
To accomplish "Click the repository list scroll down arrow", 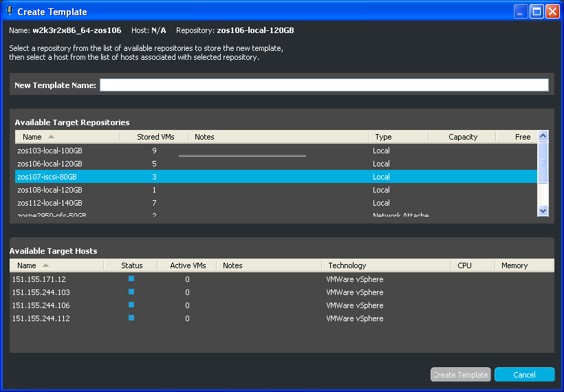I will [x=543, y=210].
